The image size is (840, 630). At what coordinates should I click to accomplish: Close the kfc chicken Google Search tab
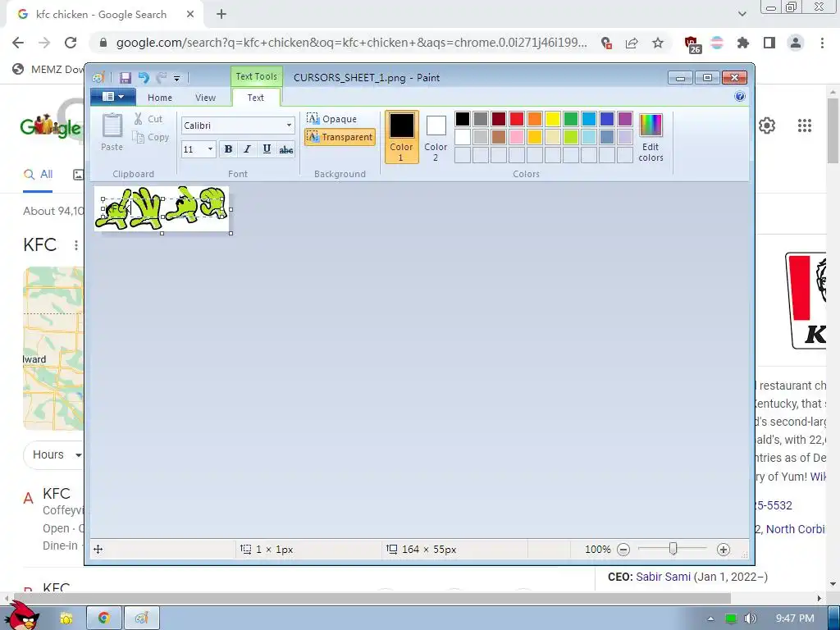pyautogui.click(x=190, y=15)
